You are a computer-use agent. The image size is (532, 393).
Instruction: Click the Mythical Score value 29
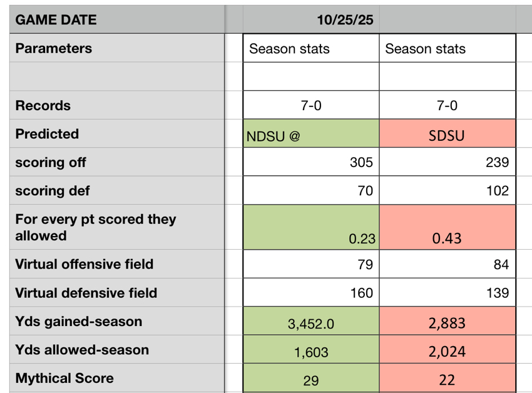(x=311, y=379)
